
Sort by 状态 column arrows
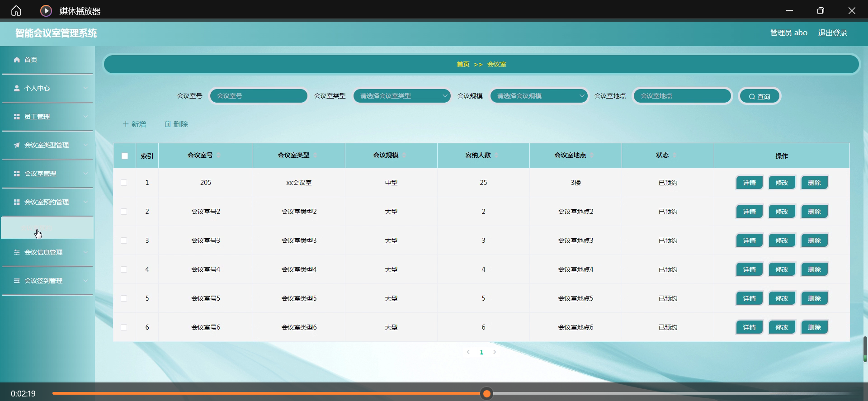click(x=675, y=156)
